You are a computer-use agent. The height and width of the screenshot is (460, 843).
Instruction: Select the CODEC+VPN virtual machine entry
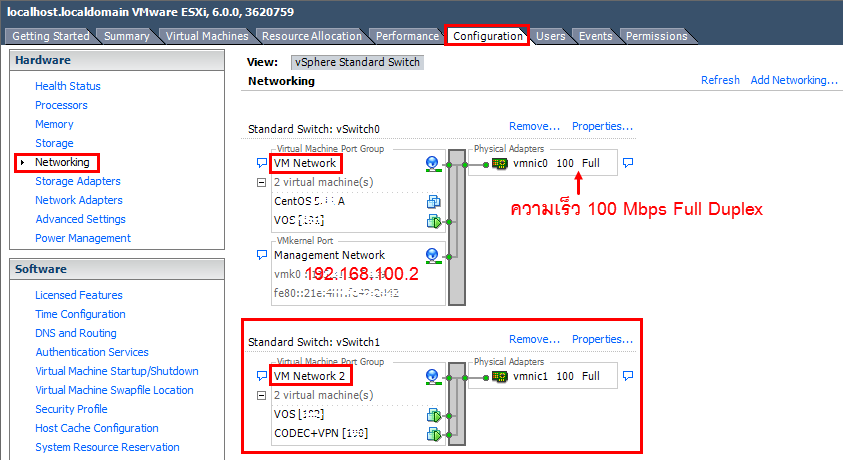coord(321,433)
